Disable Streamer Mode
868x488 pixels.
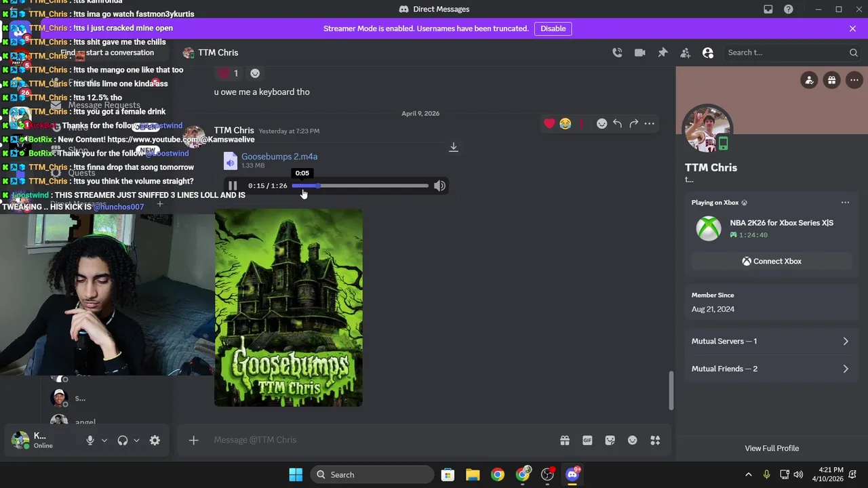553,28
